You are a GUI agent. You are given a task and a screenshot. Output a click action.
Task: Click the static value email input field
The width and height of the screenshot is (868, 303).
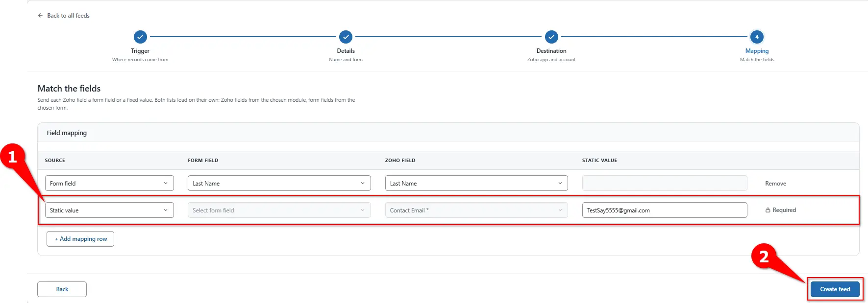tap(665, 210)
